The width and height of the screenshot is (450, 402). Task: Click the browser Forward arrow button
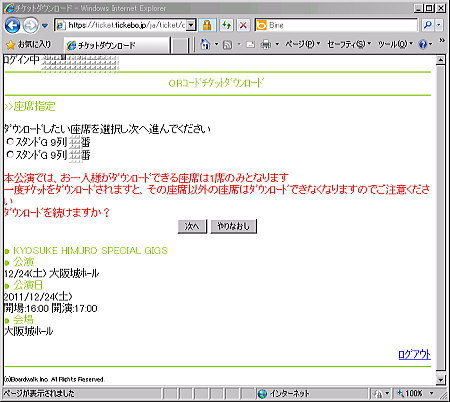click(30, 25)
